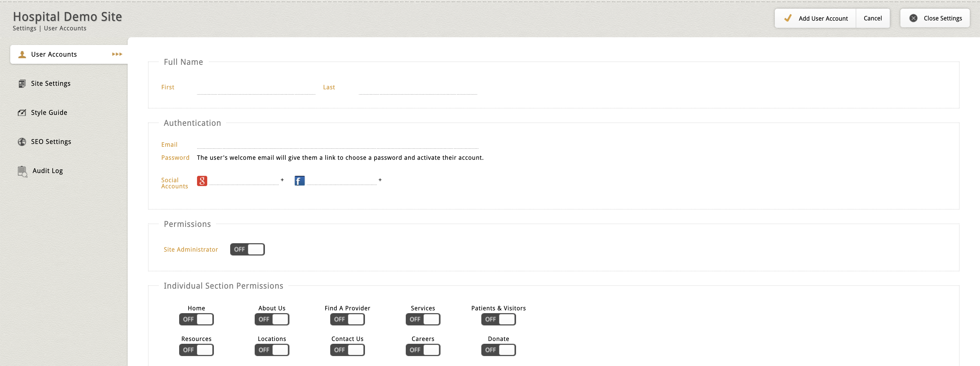Open the Site Settings menu item
The width and height of the screenshot is (980, 366).
(x=51, y=84)
